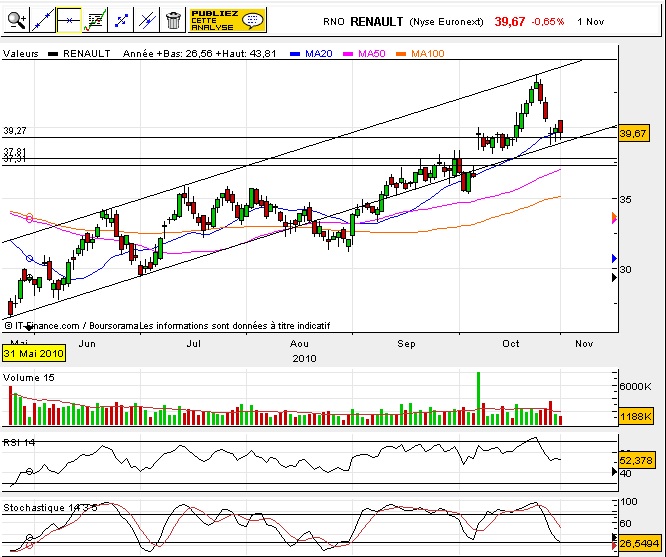Click the orange-magenta arrow marker on price axis
Screen dimensions: 666x557
614,218
